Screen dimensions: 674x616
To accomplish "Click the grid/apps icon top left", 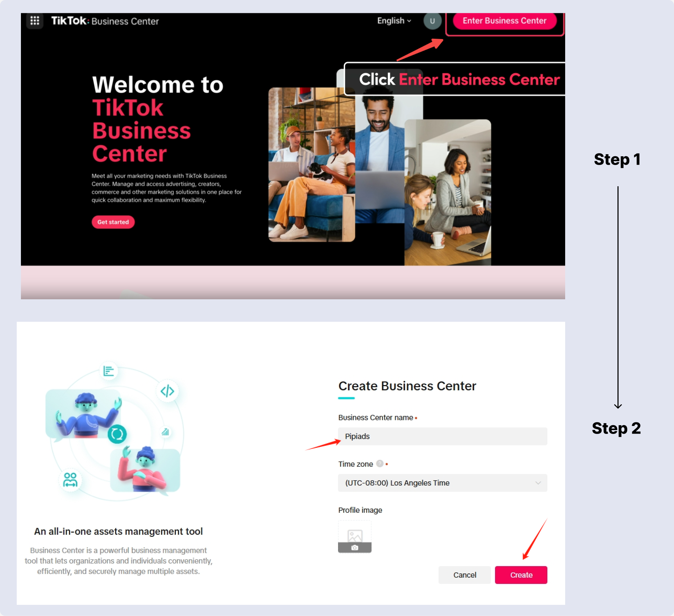I will (x=34, y=21).
